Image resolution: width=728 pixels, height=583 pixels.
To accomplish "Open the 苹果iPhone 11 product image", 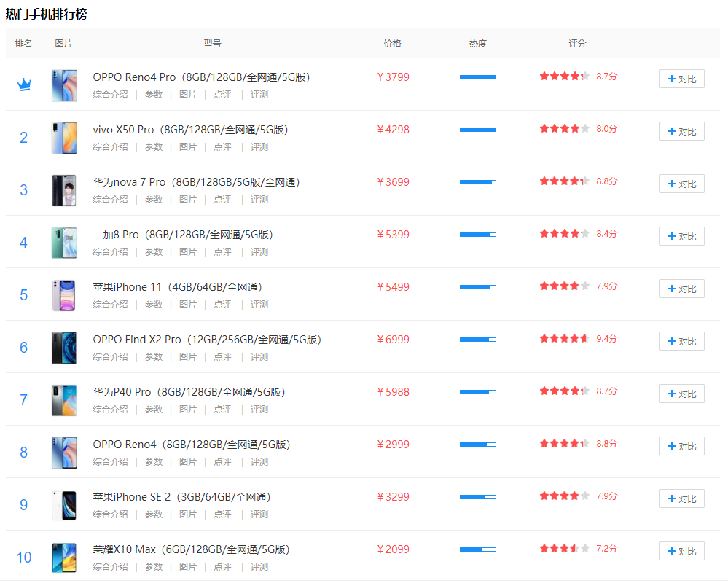I will click(64, 295).
